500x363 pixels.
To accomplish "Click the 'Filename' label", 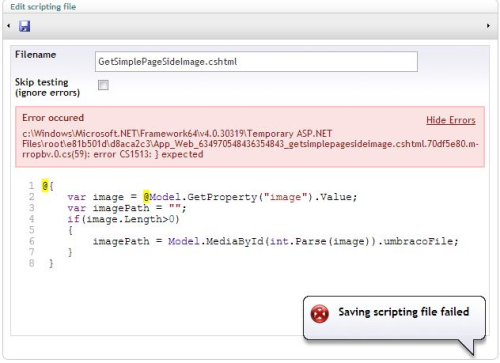I will pos(35,55).
